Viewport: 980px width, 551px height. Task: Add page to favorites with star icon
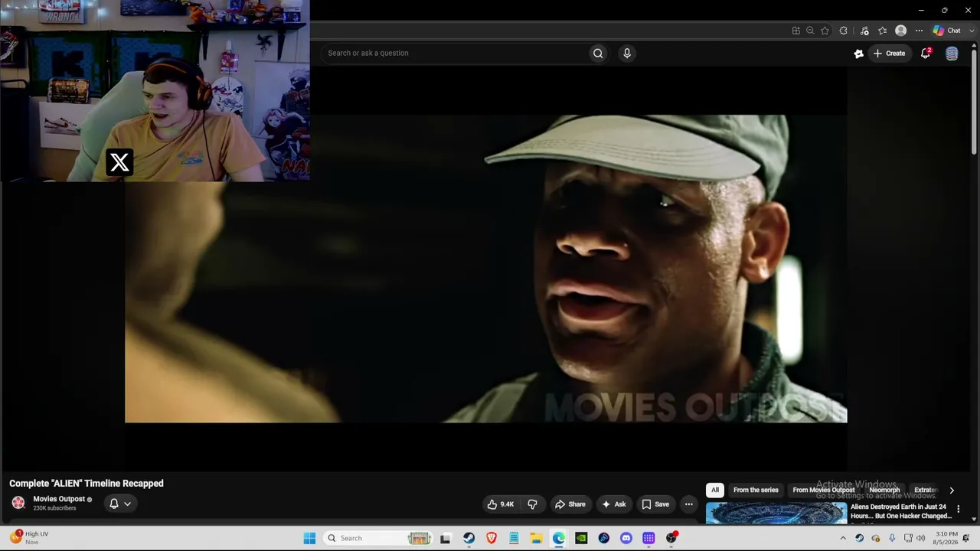click(x=825, y=31)
